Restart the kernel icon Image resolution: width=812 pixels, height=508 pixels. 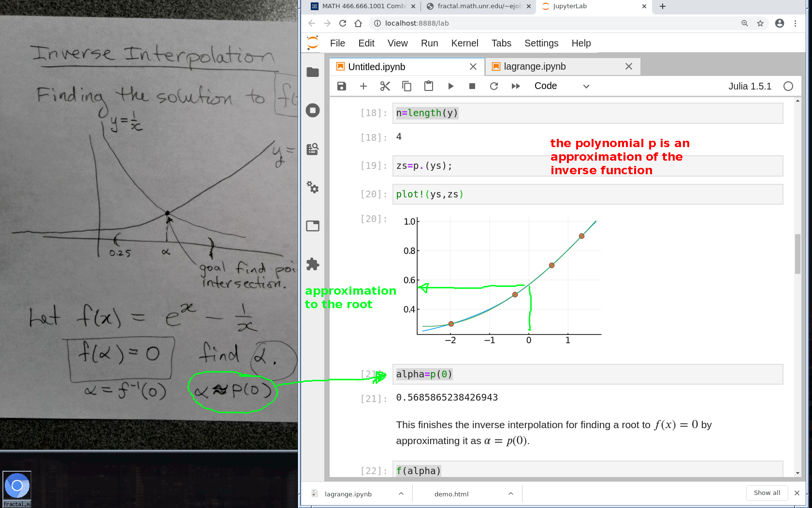[x=494, y=86]
